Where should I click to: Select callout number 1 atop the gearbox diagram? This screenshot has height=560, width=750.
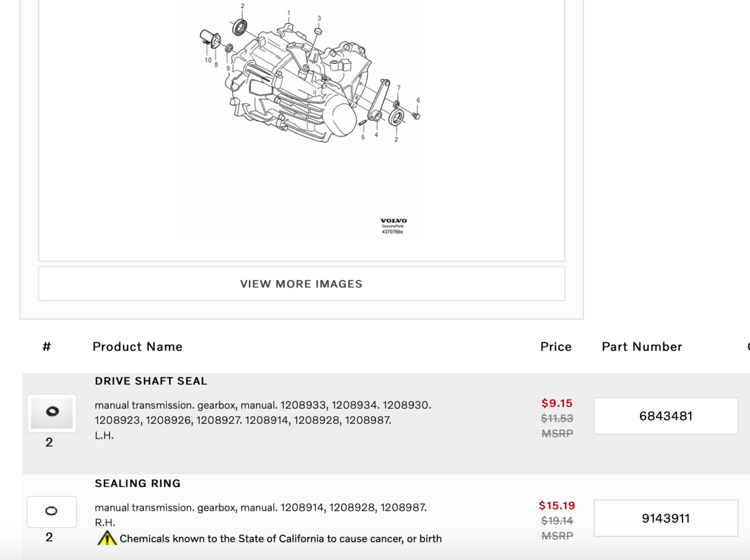point(288,12)
